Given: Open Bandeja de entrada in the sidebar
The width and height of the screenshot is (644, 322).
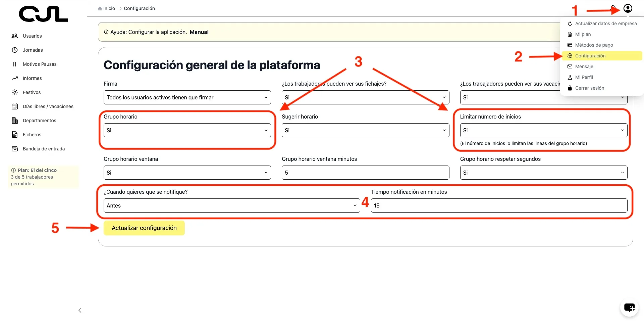Looking at the screenshot, I should point(44,149).
